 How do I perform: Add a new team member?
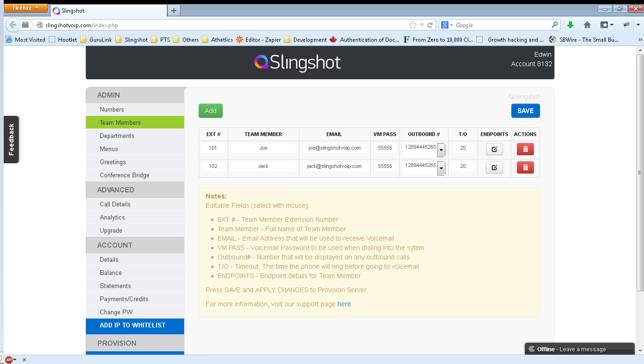pyautogui.click(x=210, y=111)
